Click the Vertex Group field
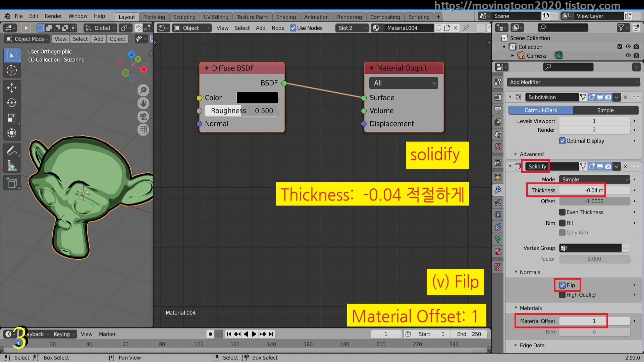The height and width of the screenshot is (362, 644). point(590,248)
